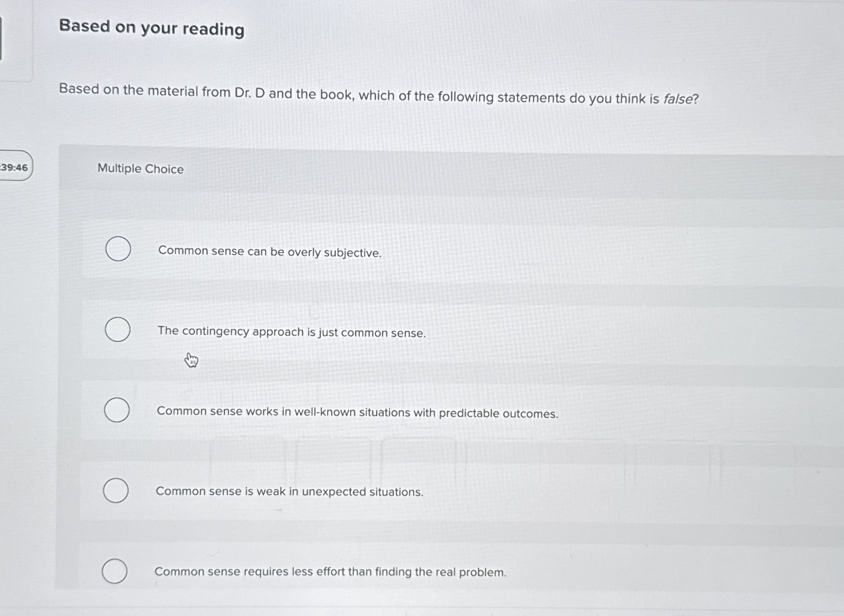Click the question text mentioning Dr. D

point(378,94)
